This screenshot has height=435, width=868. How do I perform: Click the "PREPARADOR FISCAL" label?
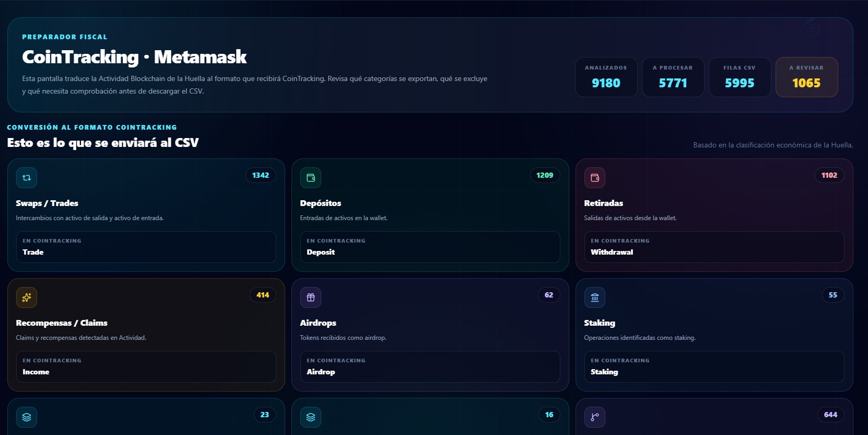(x=65, y=37)
